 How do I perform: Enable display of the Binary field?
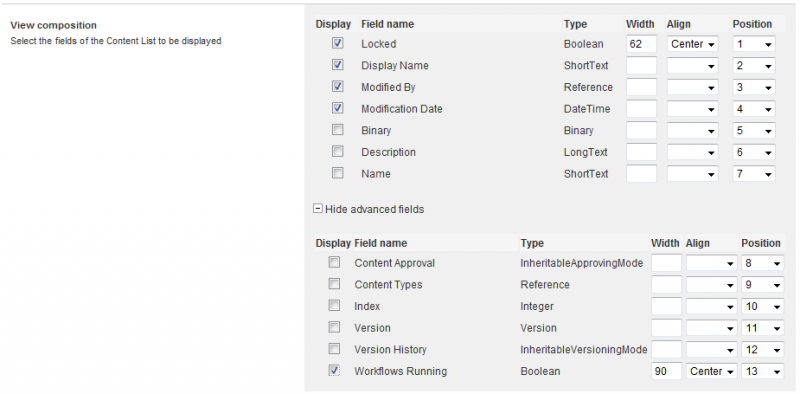point(337,130)
